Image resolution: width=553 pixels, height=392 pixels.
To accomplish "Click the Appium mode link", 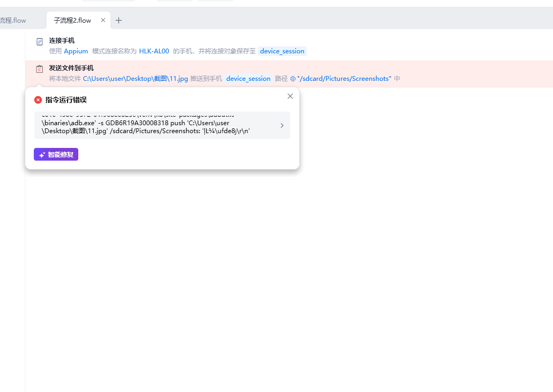I will click(76, 51).
